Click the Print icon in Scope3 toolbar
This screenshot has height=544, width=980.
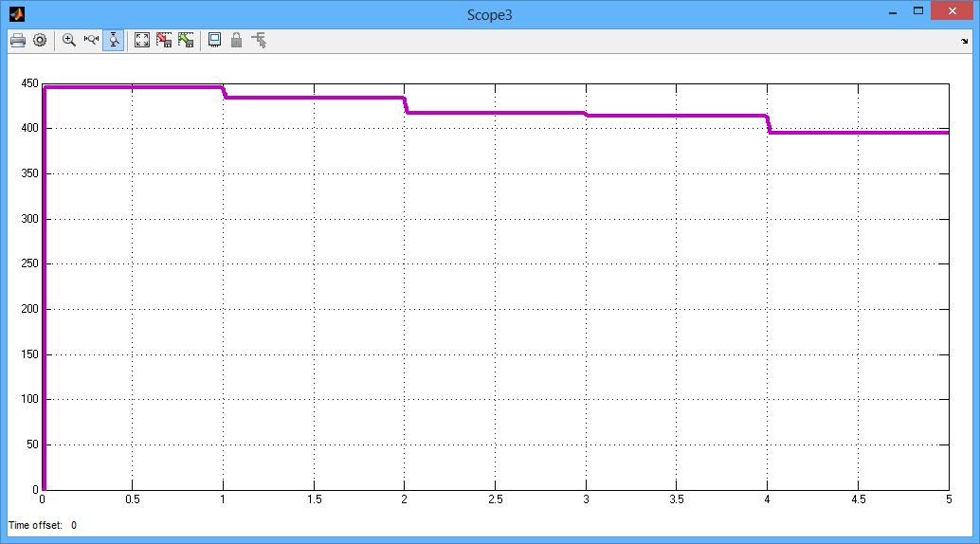[17, 41]
